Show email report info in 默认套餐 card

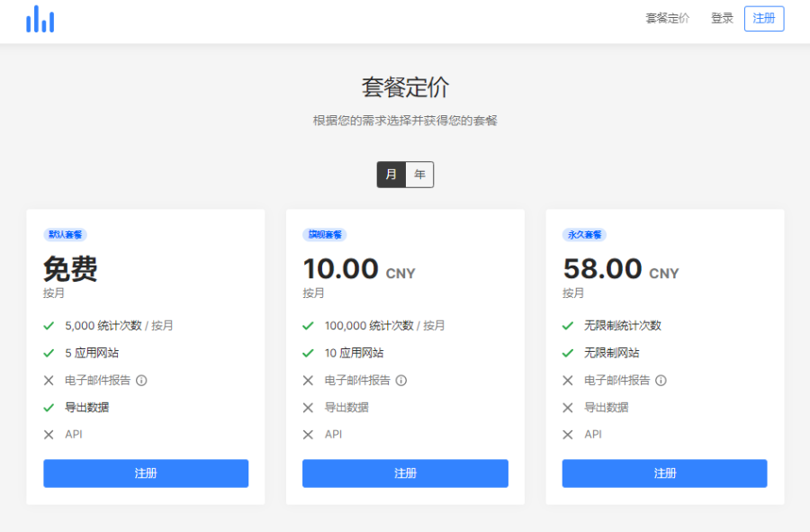click(x=141, y=381)
